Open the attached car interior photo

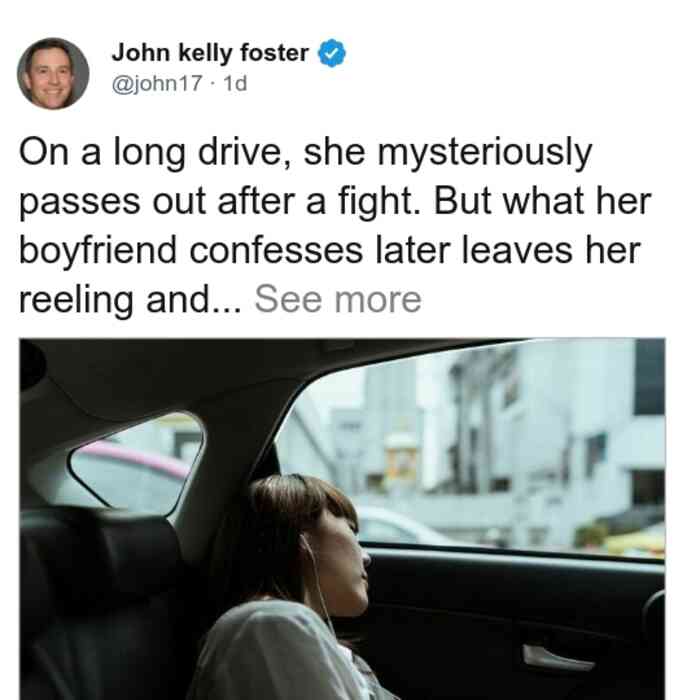342,519
